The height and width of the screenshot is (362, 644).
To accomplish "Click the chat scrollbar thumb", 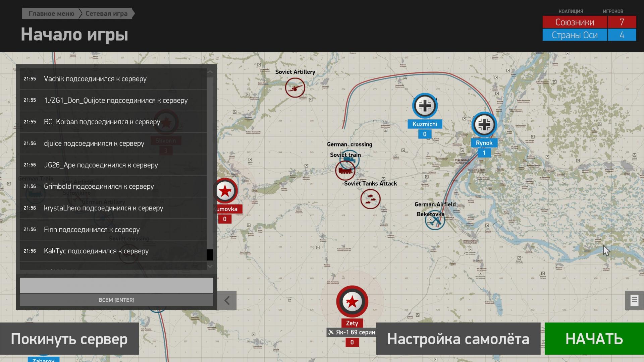I will coord(210,255).
